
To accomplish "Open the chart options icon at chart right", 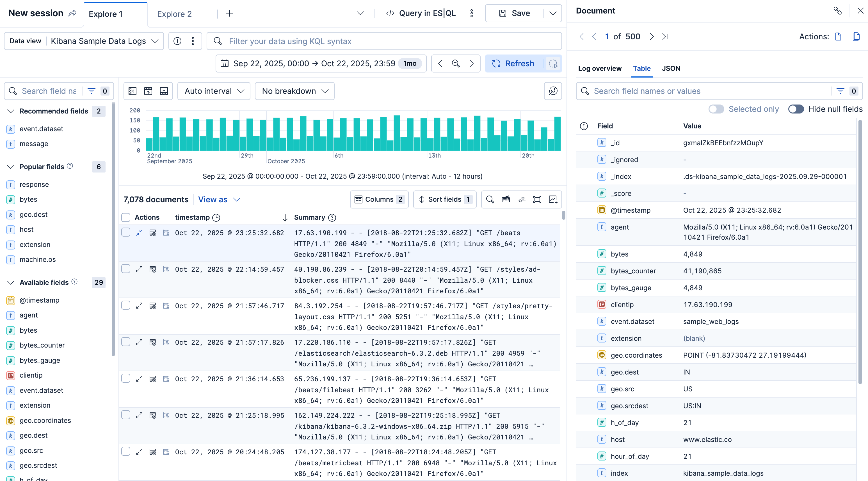I will [x=553, y=91].
